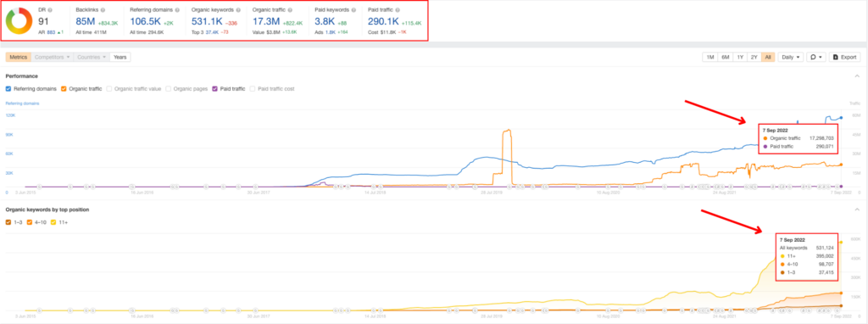Click the 7 Sep 2022 date in traffic tooltip
The height and width of the screenshot is (324, 868).
pos(775,130)
